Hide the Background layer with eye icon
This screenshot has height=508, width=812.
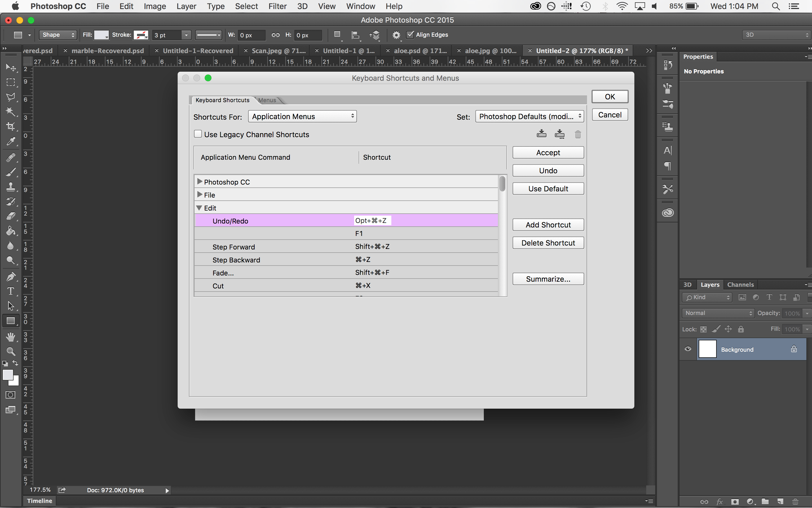tap(688, 349)
